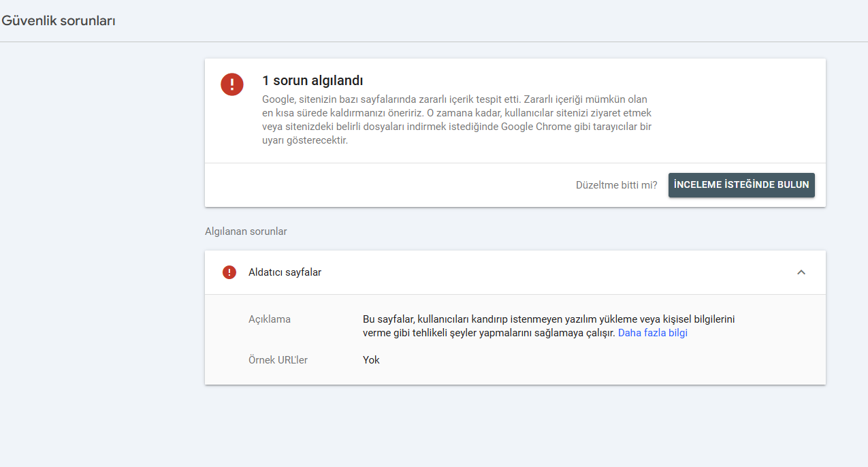Click the INCELEME ISTEĞINDE BULUN button
This screenshot has width=868, height=467.
[741, 184]
